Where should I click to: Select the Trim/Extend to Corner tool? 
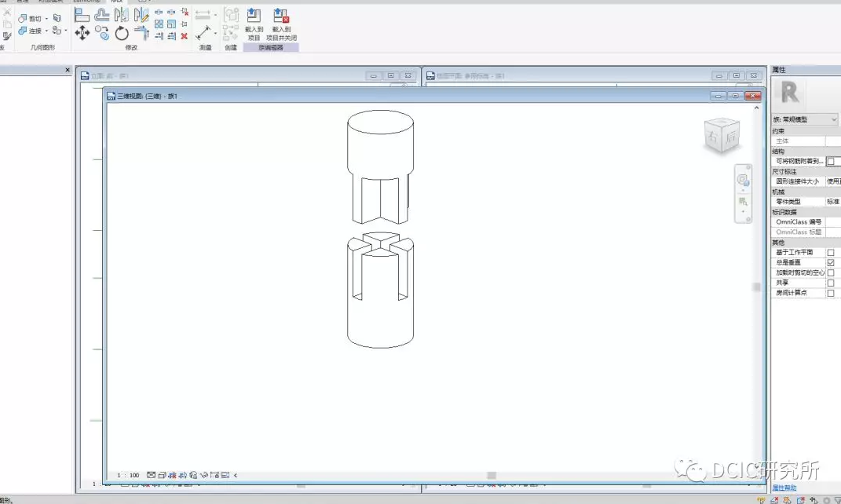[141, 33]
